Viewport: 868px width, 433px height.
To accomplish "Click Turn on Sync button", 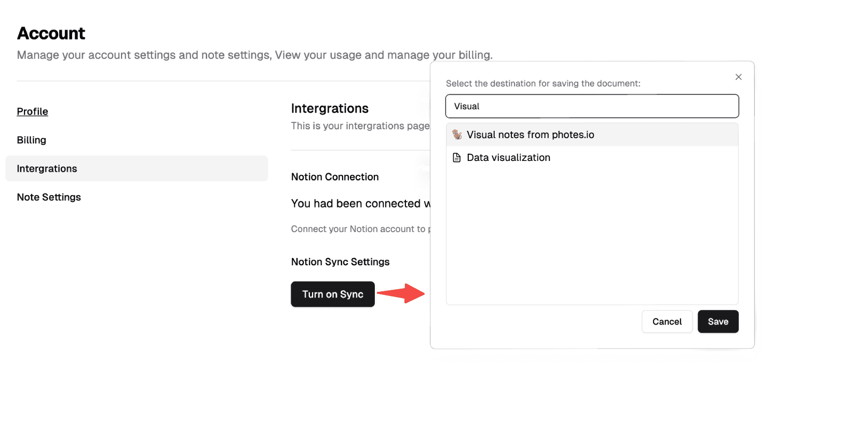I will click(x=332, y=294).
